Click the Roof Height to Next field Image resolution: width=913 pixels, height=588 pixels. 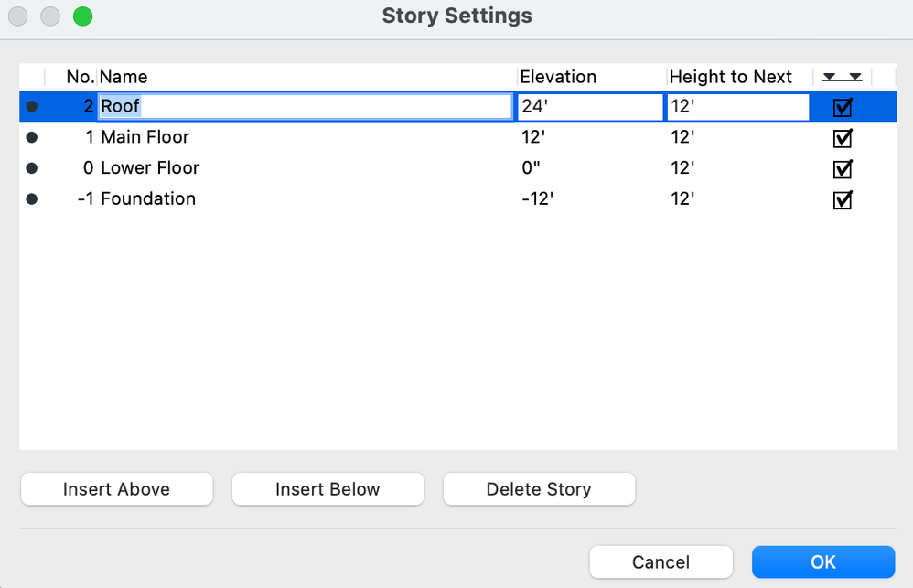737,107
